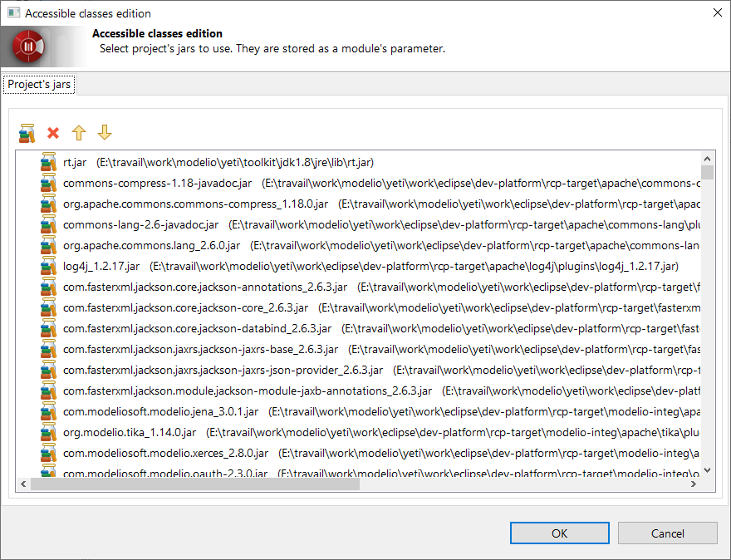This screenshot has width=731, height=560.
Task: Select org.apache.commons.lang_2.6.0.jar row text
Action: [381, 245]
